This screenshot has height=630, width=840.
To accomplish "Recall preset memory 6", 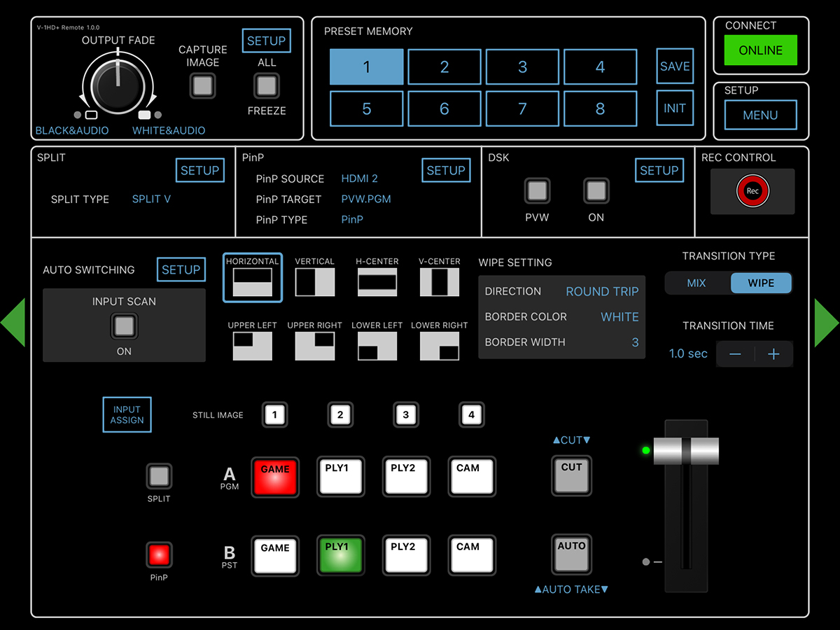I will (444, 109).
